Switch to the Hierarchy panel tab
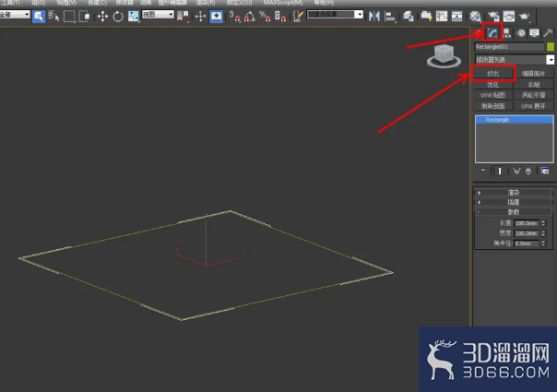This screenshot has width=557, height=392. (x=507, y=33)
